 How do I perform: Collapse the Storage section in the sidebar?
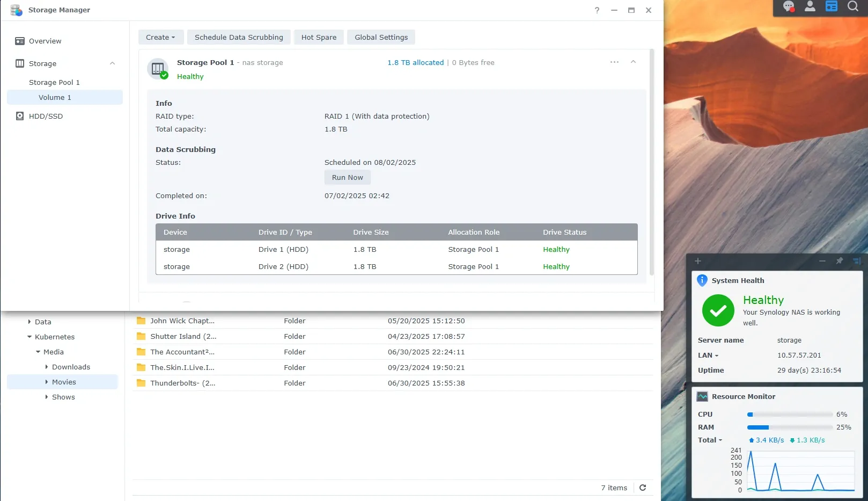[112, 63]
